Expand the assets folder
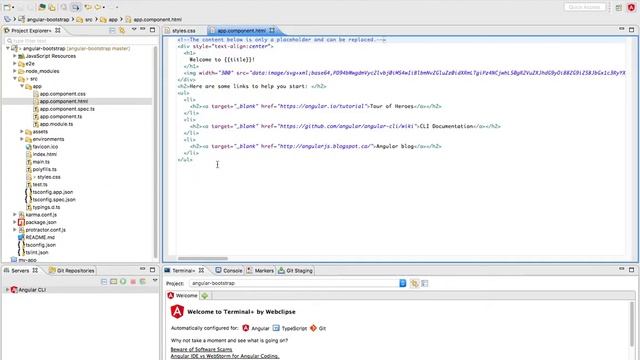Image resolution: width=640 pixels, height=360 pixels. [22, 131]
